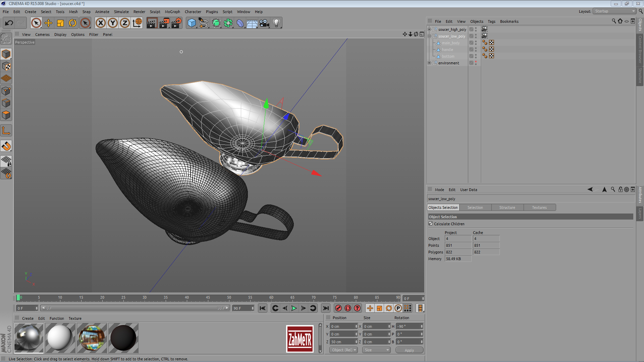
Task: Open the Layout Startup dropdown
Action: pos(614,11)
